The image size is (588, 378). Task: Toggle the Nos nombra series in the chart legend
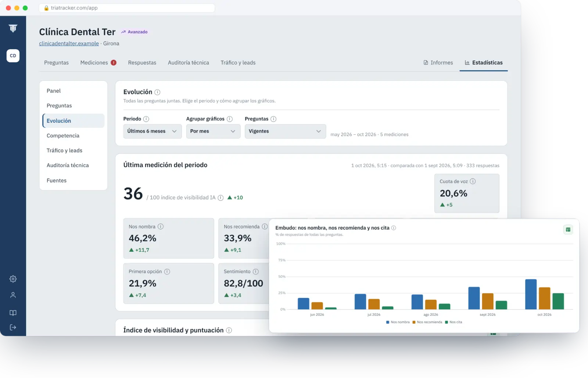(398, 322)
